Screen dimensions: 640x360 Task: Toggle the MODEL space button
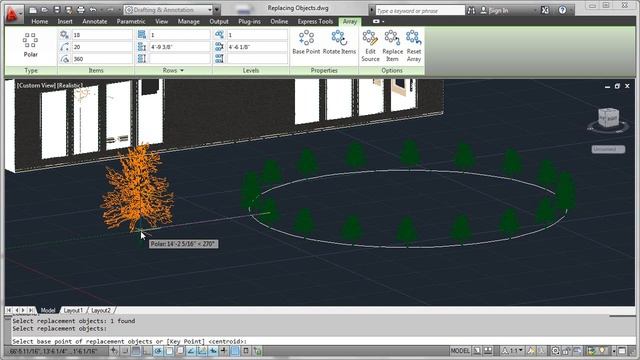460,351
